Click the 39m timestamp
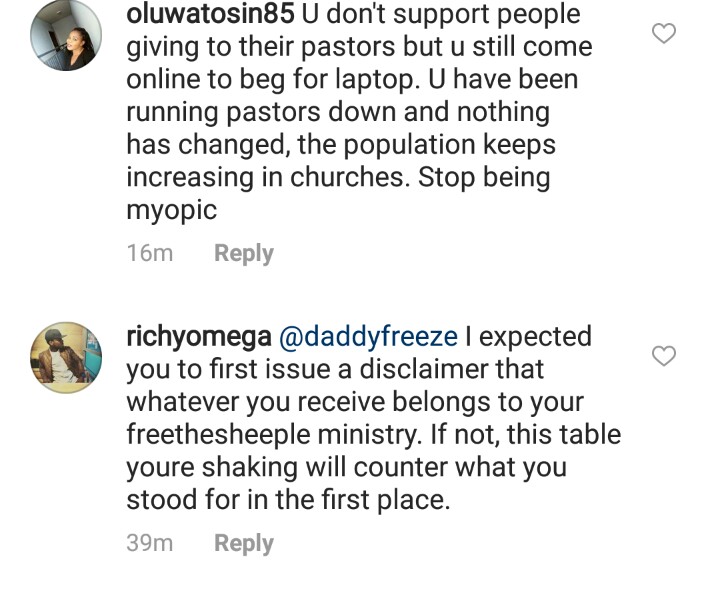This screenshot has height=593, width=714. coord(149,543)
